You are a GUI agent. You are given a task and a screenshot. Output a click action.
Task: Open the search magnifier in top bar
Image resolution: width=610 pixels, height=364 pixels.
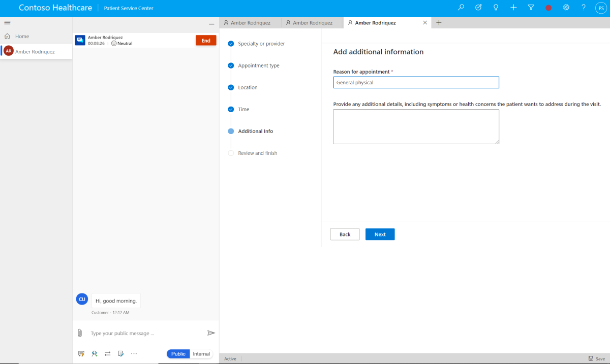point(461,8)
